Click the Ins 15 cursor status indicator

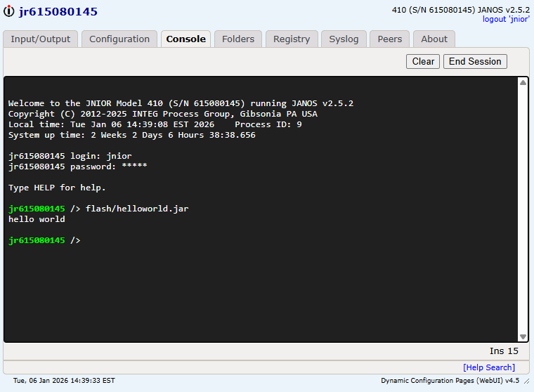pyautogui.click(x=503, y=351)
